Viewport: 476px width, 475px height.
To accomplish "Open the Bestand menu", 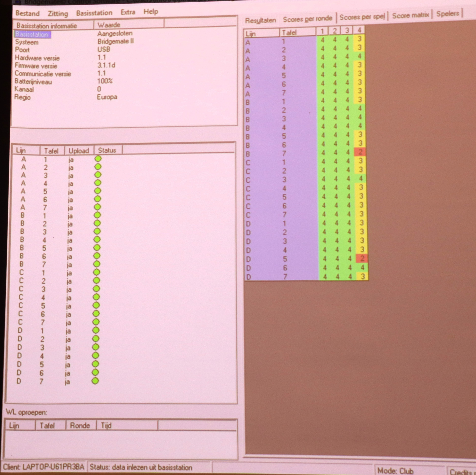I will point(27,13).
